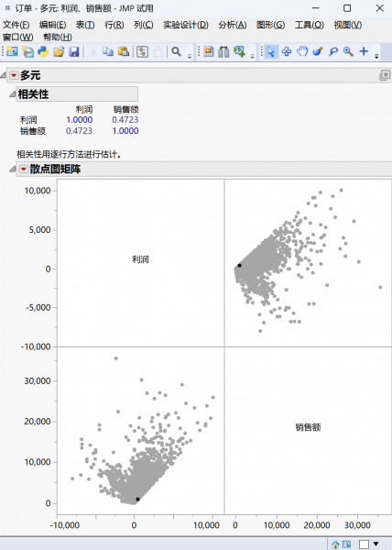
Task: Open the status bar black dropdown arrow
Action: coord(376,544)
